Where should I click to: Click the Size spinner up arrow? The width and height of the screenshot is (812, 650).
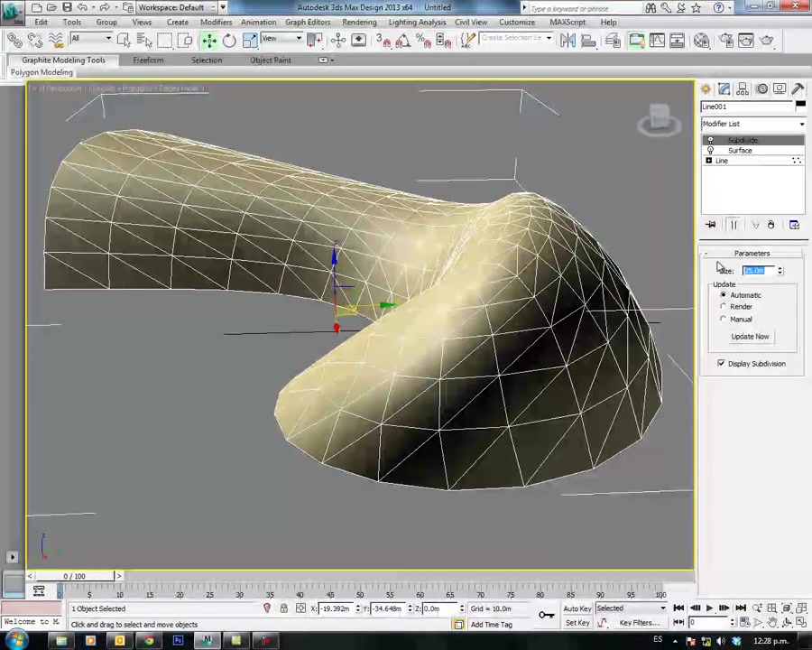(780, 267)
